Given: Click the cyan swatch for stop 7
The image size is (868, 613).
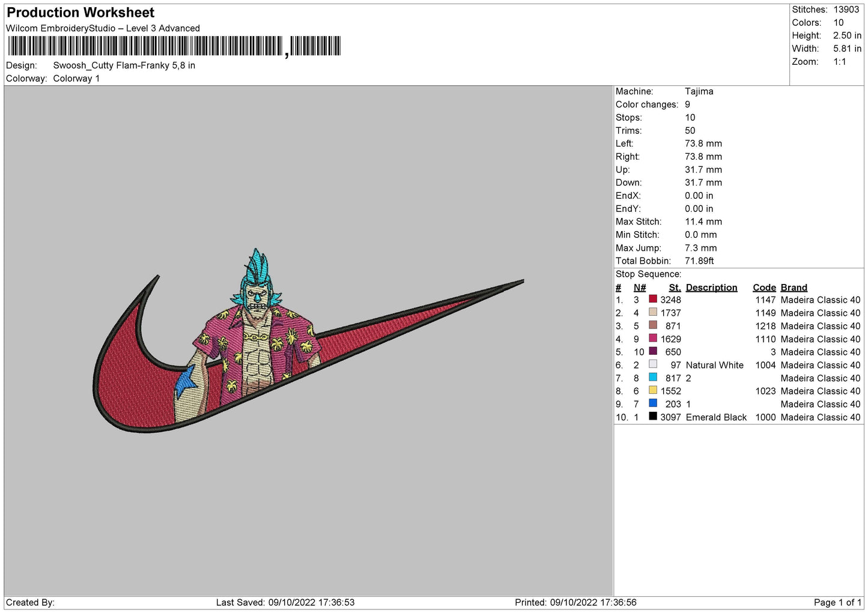Looking at the screenshot, I should [653, 378].
